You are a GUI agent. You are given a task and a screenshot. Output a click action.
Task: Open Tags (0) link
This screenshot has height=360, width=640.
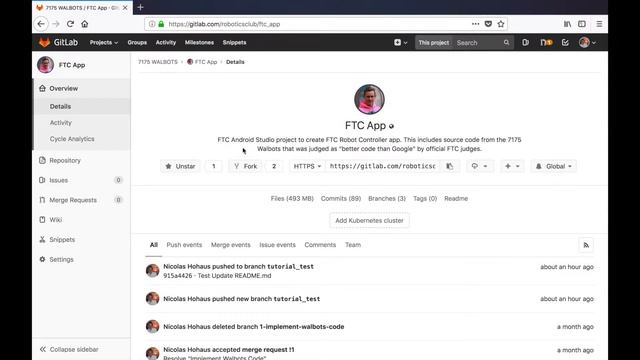[425, 198]
